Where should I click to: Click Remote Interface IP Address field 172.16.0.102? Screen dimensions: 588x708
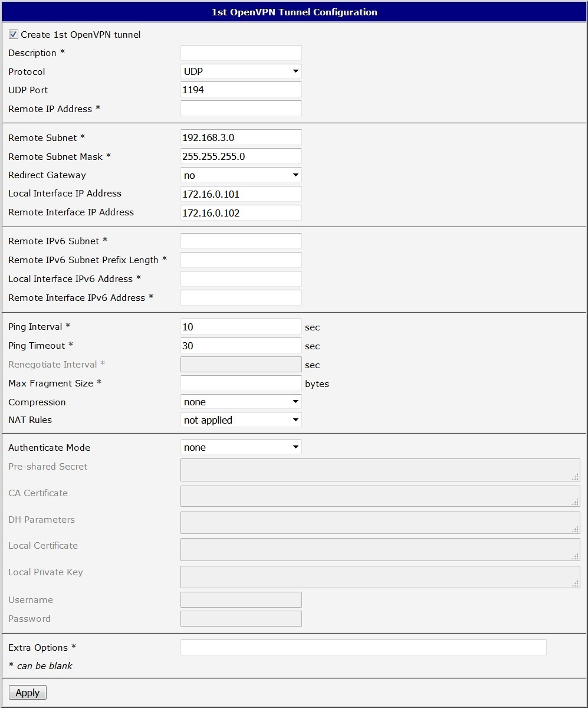pos(241,213)
